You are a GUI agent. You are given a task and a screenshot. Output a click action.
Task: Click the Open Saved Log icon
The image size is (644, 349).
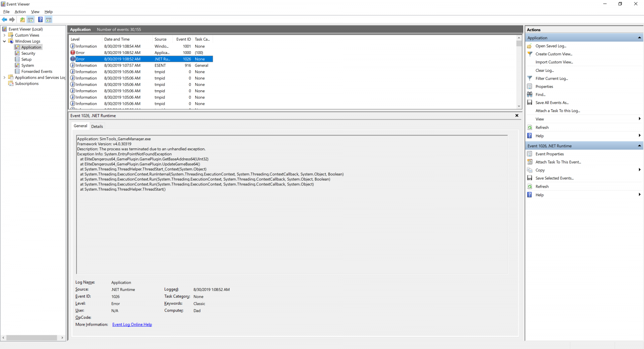click(530, 46)
